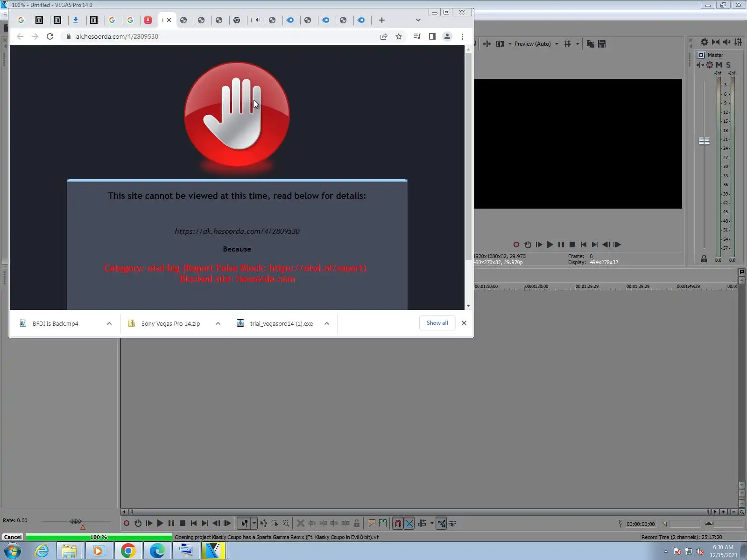The image size is (747, 560).
Task: Go back in Chrome
Action: (20, 36)
